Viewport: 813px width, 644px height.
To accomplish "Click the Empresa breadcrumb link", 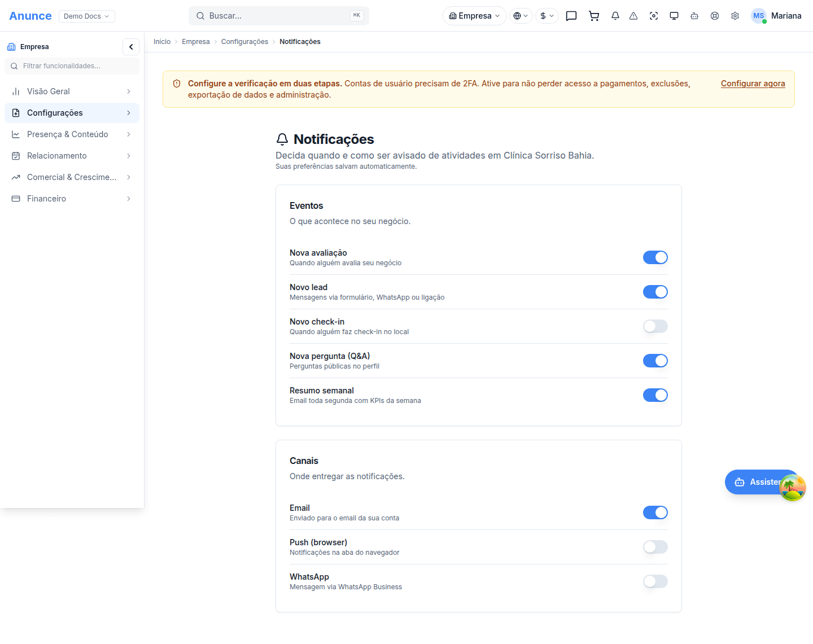I will pyautogui.click(x=196, y=42).
